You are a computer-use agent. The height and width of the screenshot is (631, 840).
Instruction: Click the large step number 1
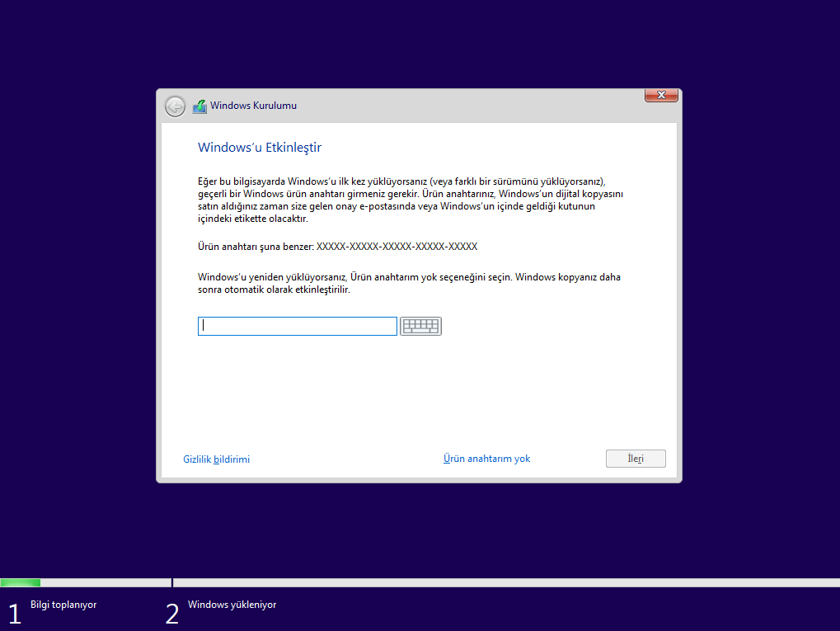click(14, 614)
